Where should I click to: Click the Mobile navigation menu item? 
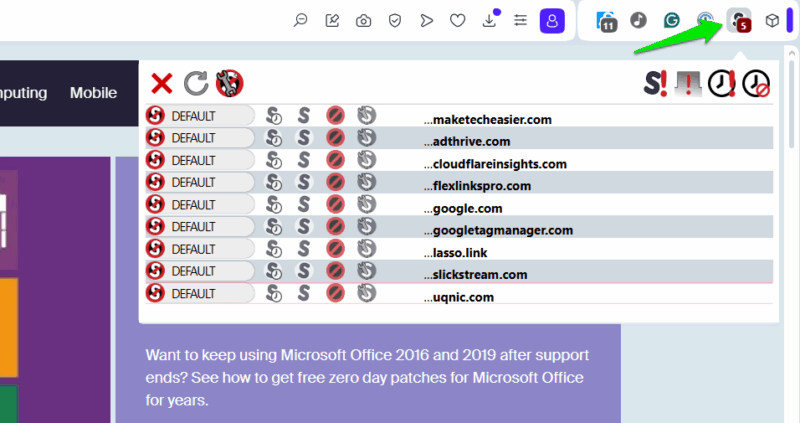coord(93,93)
